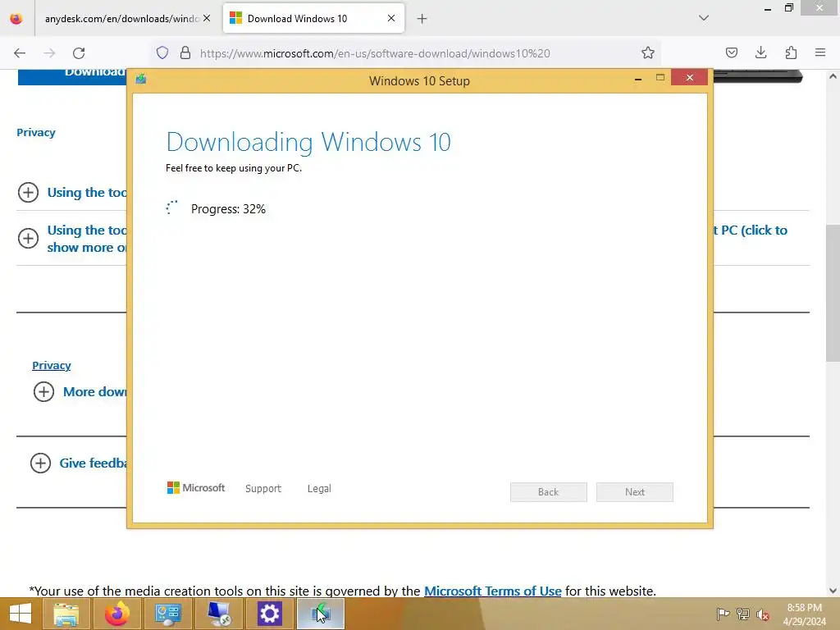Open the extensions puzzle icon
Image resolution: width=840 pixels, height=630 pixels.
click(791, 52)
